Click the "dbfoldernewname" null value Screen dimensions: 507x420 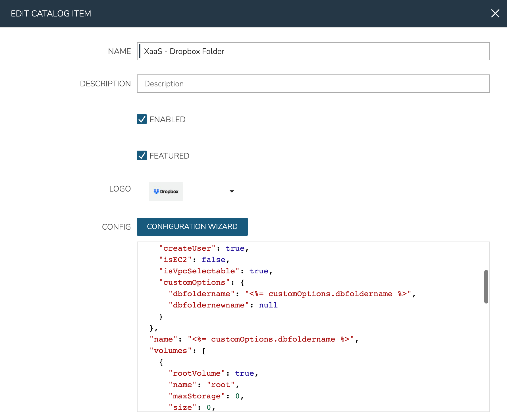(268, 305)
